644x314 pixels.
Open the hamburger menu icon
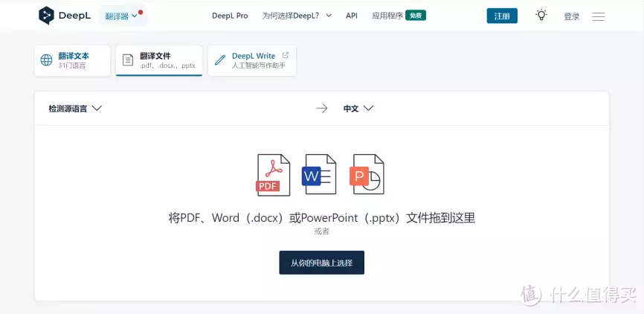tap(599, 16)
